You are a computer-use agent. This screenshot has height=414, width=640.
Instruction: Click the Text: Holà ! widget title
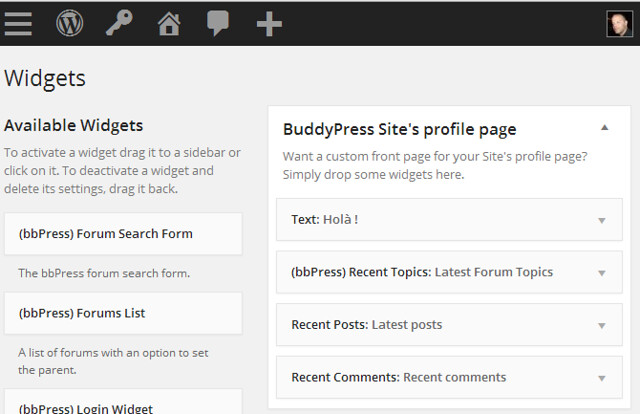(324, 220)
